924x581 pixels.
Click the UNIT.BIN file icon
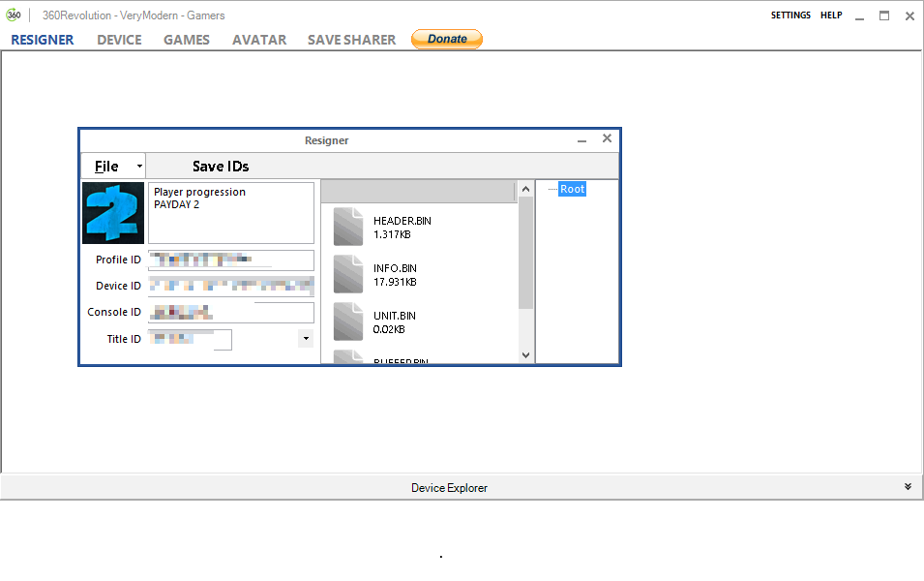pos(348,321)
